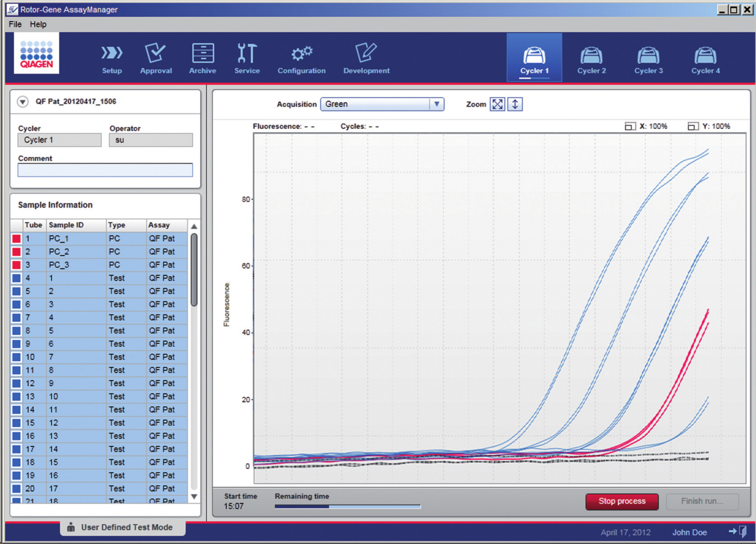The image size is (756, 544).
Task: Click the log out icon next to John Doe
Action: click(738, 532)
